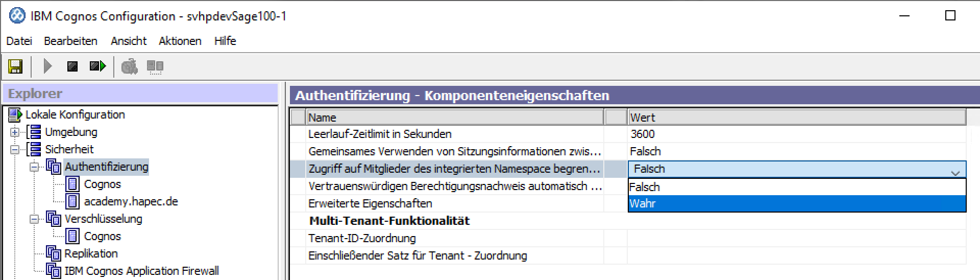Viewport: 980px width, 280px height.
Task: Click the gray start service play icon
Action: (x=47, y=66)
